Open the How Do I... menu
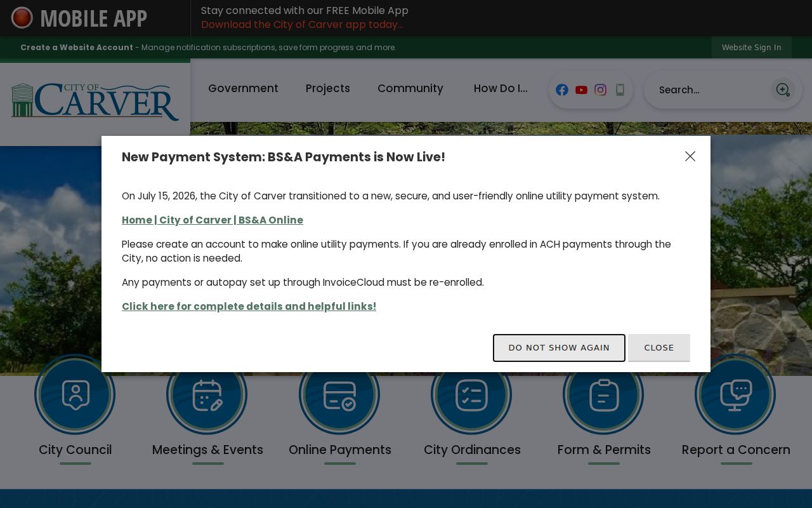Viewport: 812px width, 508px height. click(501, 88)
